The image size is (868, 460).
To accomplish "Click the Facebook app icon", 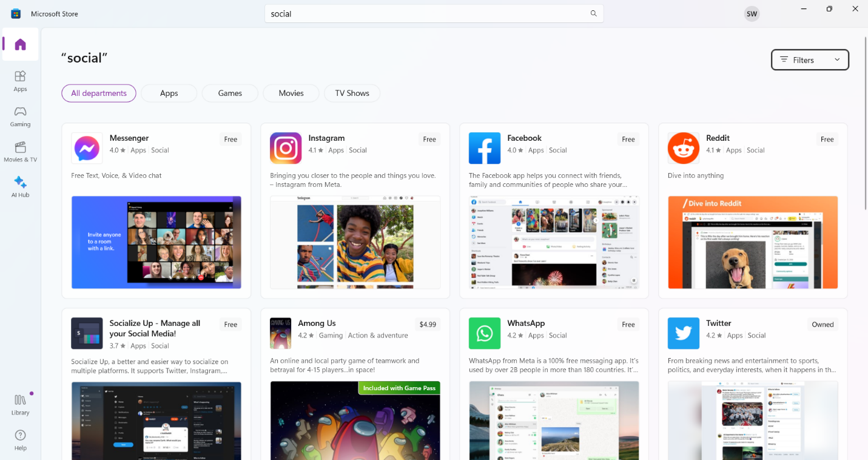I will pos(485,148).
